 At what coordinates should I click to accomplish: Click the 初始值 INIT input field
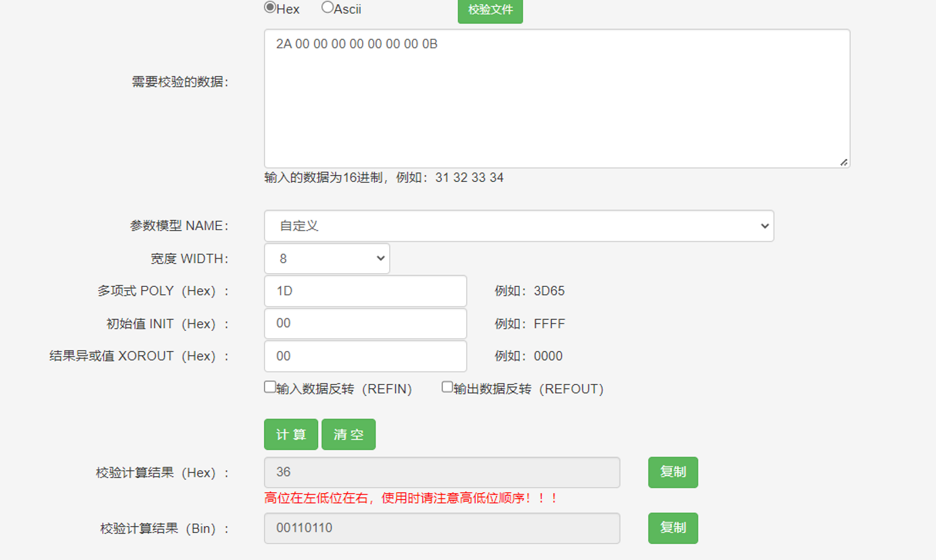pos(365,323)
